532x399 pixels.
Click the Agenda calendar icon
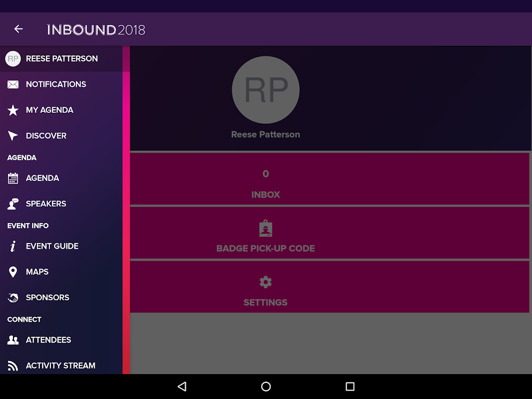(13, 178)
